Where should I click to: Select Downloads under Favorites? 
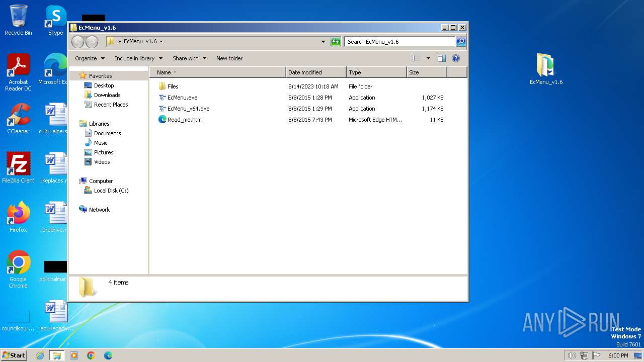coord(107,95)
